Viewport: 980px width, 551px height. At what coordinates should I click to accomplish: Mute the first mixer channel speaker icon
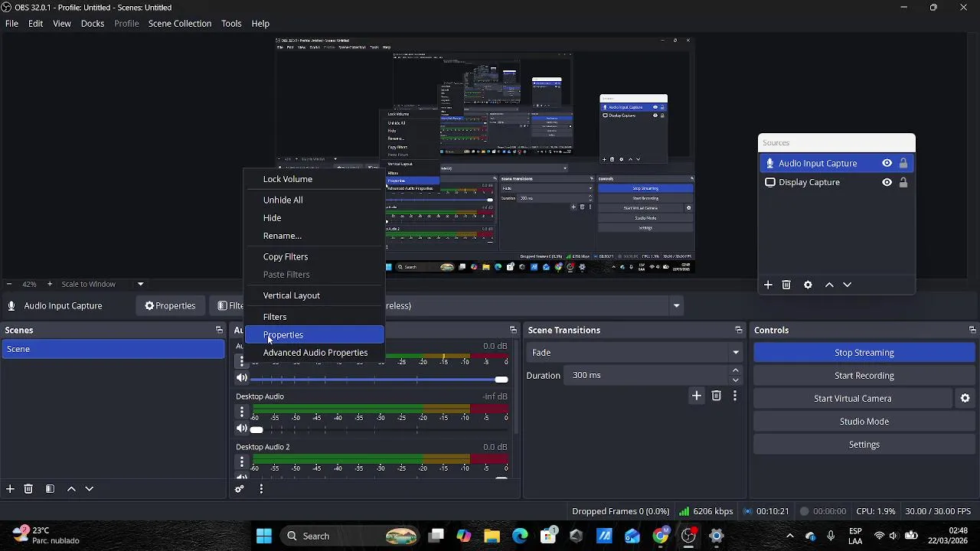tap(242, 378)
